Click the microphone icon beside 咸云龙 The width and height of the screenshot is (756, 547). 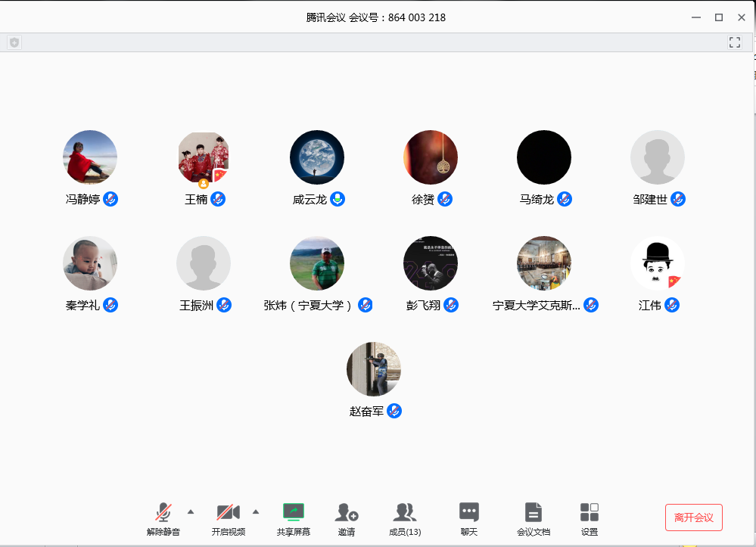[338, 199]
